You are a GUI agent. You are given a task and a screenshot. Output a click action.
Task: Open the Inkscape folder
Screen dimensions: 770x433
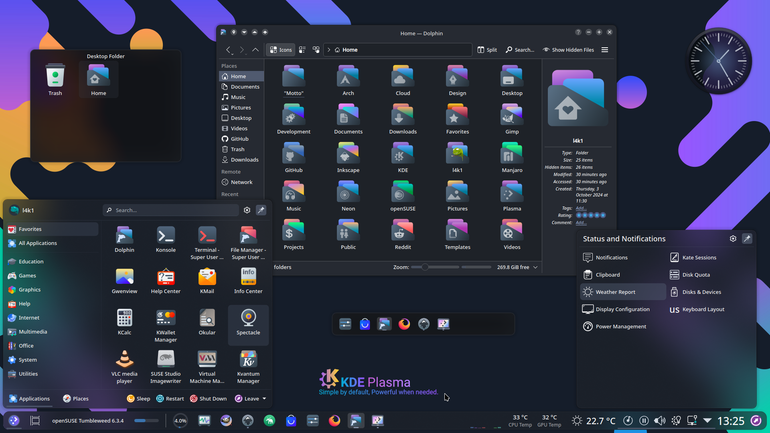(348, 158)
